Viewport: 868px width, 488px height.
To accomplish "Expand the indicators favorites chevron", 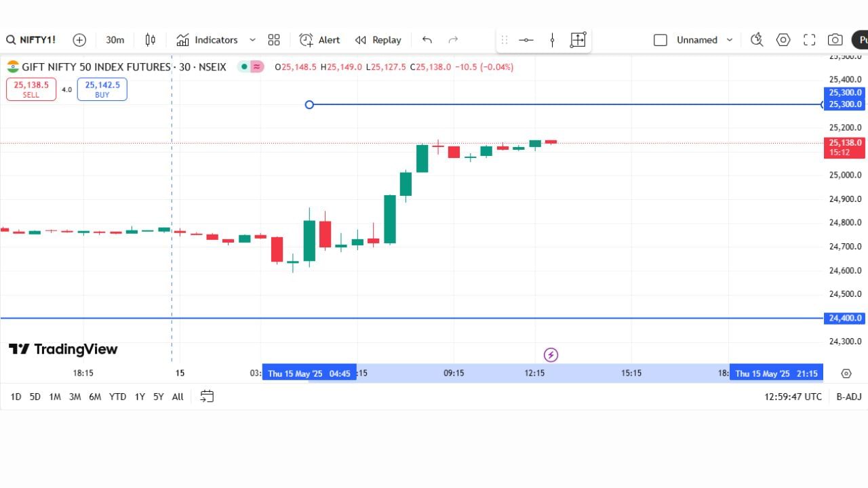I will pyautogui.click(x=252, y=40).
